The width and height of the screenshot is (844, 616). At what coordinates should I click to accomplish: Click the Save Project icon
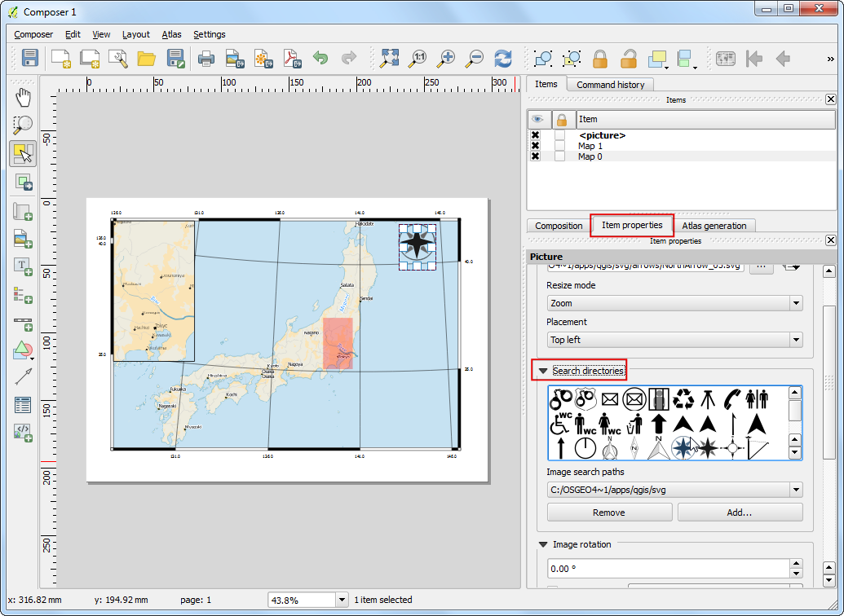(30, 58)
